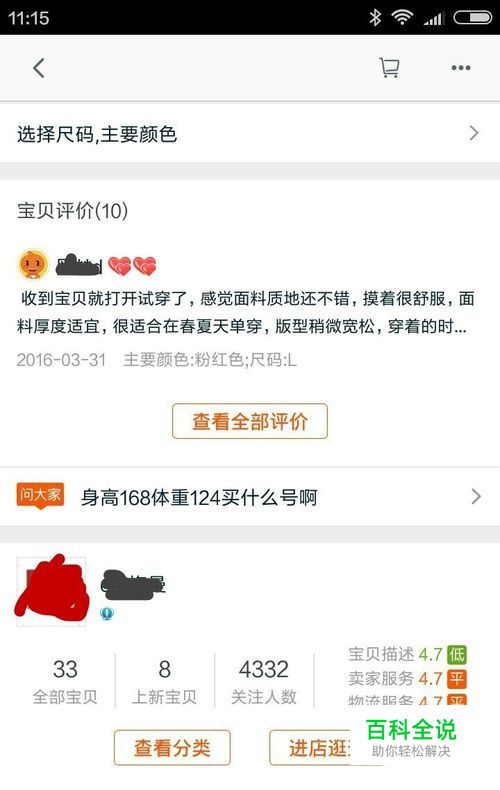Open the 宝贝评价(10) reviews section header
The image size is (500, 790).
[73, 211]
